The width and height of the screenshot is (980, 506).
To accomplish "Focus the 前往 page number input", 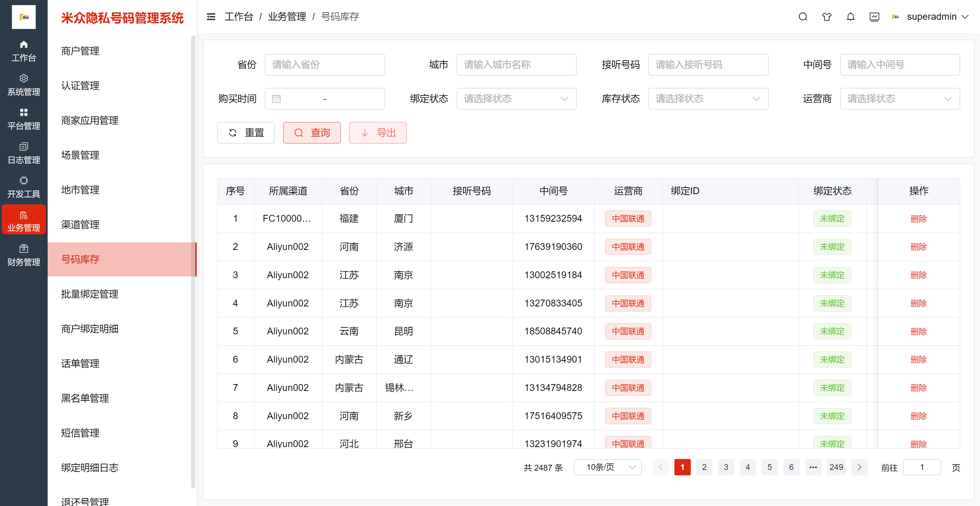I will (x=922, y=467).
